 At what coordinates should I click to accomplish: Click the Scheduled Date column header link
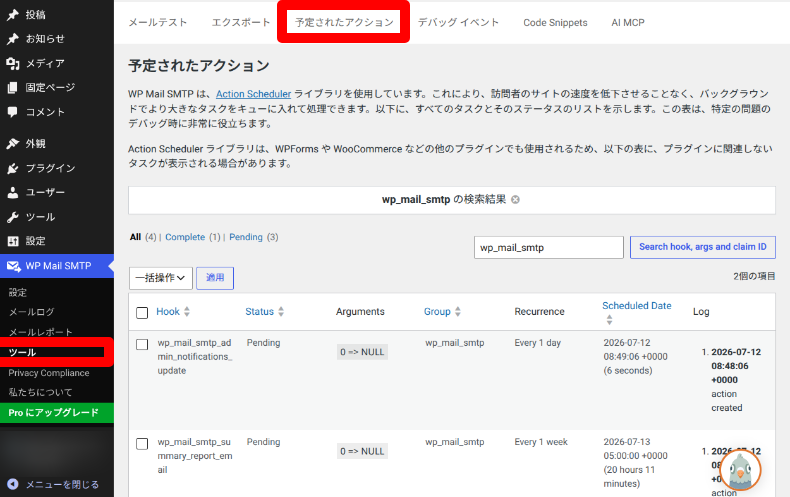637,305
